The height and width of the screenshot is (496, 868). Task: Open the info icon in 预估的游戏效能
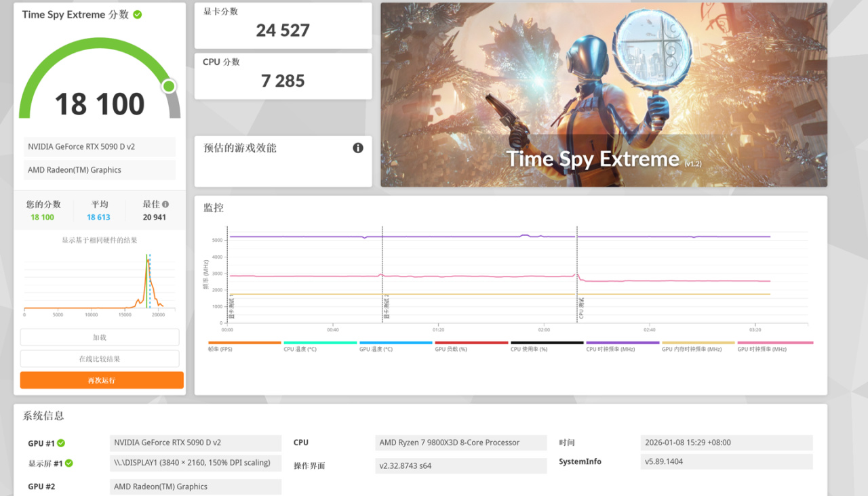[358, 148]
